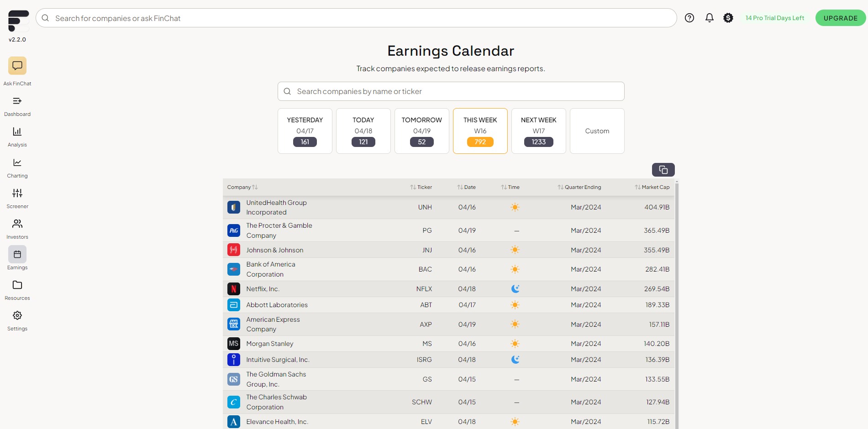Image resolution: width=868 pixels, height=429 pixels.
Task: Click the Charles Schwab logo
Action: (234, 402)
